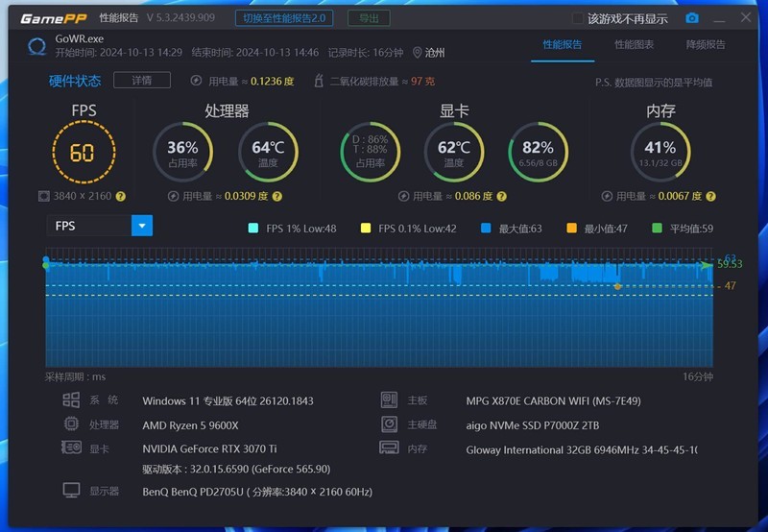Click the text AMD Ryzen 5 9600X
The image size is (768, 532).
[190, 425]
